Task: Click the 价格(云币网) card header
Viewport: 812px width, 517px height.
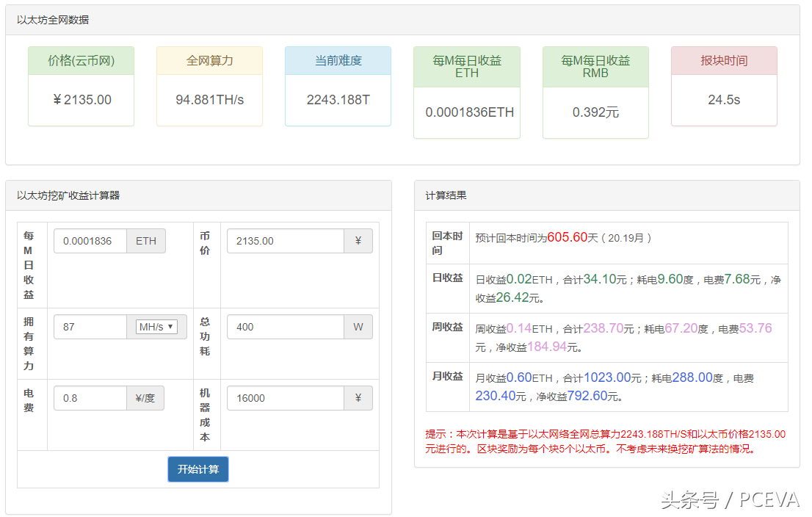Action: [81, 61]
